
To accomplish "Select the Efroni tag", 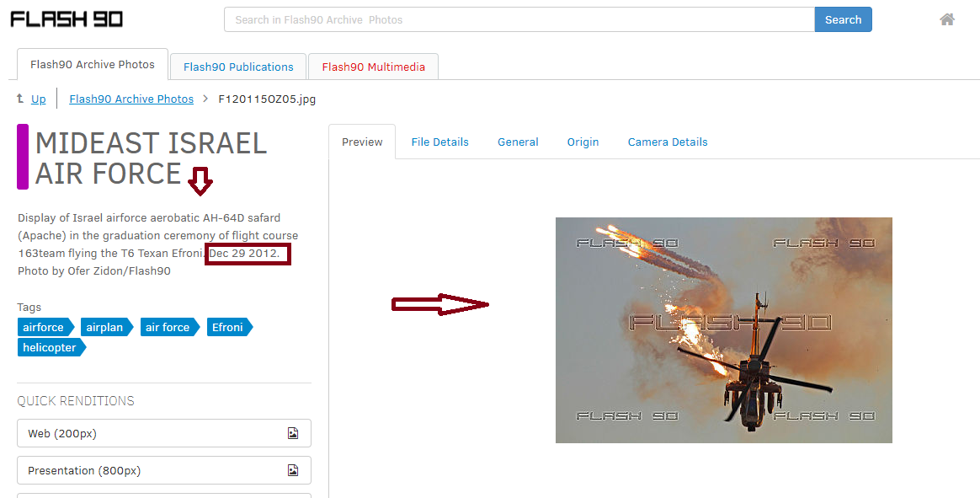I will [x=229, y=327].
